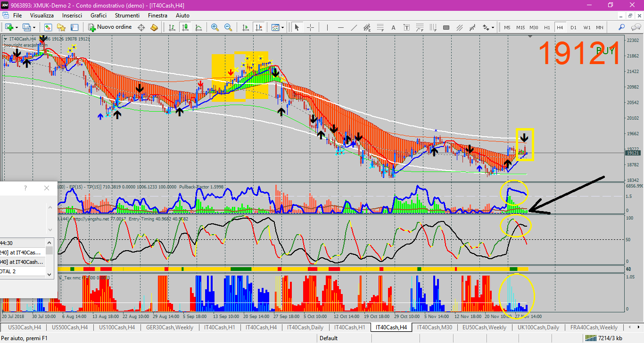Switch to GER30Cash,Weekly chart tab

pyautogui.click(x=170, y=327)
